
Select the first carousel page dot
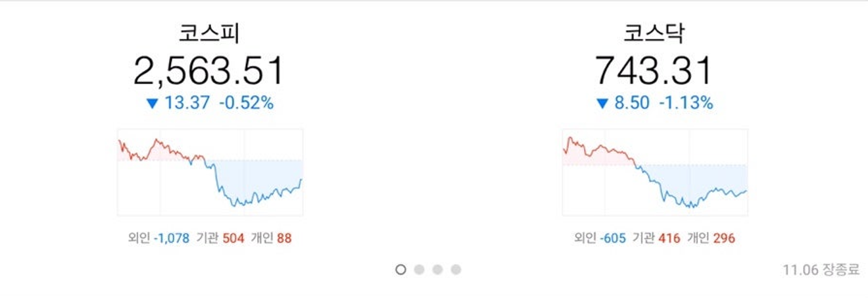(400, 269)
